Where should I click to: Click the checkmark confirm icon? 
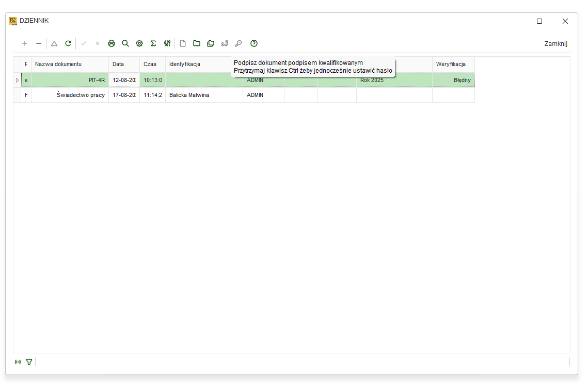click(x=84, y=43)
